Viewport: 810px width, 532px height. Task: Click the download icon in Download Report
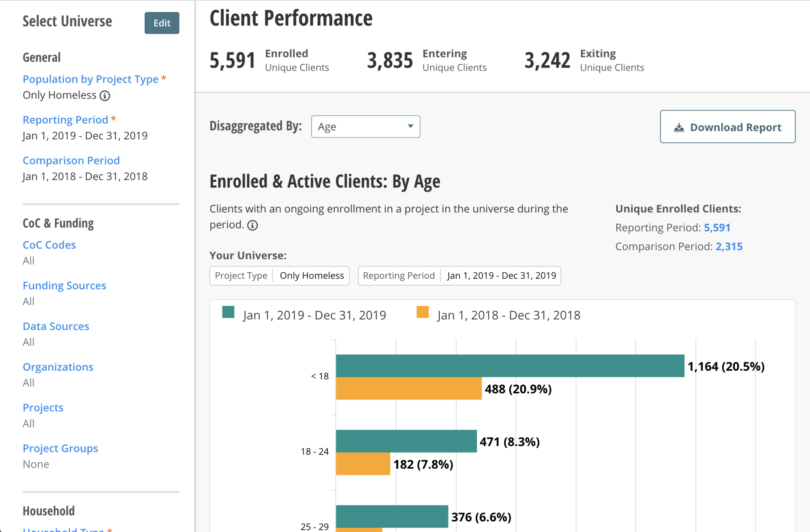pyautogui.click(x=679, y=128)
